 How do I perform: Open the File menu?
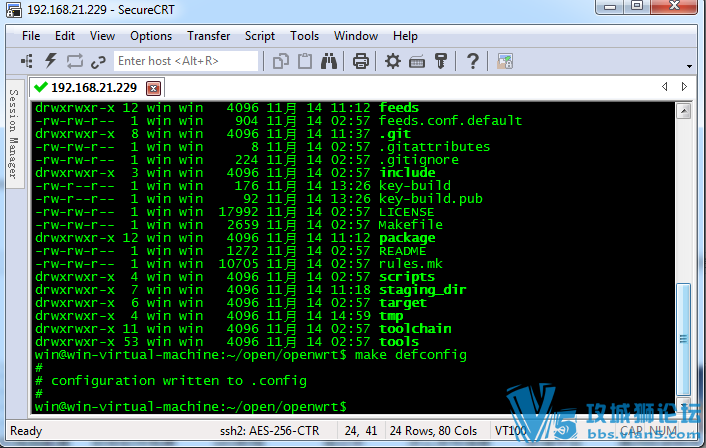pos(31,36)
